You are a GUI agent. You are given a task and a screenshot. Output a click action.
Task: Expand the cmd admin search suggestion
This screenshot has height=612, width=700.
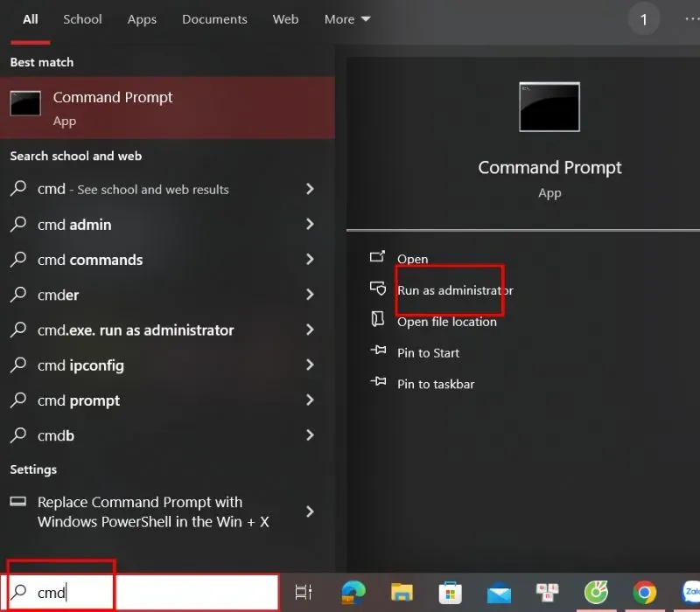point(310,225)
